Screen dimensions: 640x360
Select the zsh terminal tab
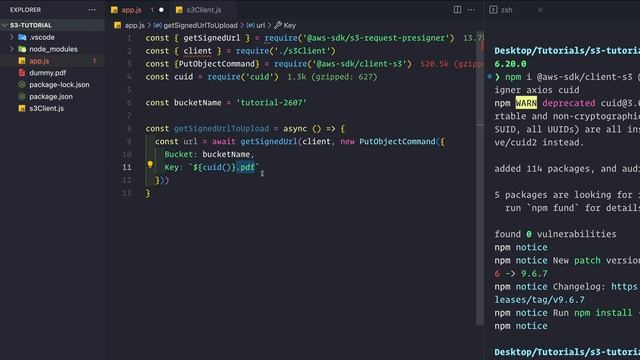pyautogui.click(x=507, y=10)
